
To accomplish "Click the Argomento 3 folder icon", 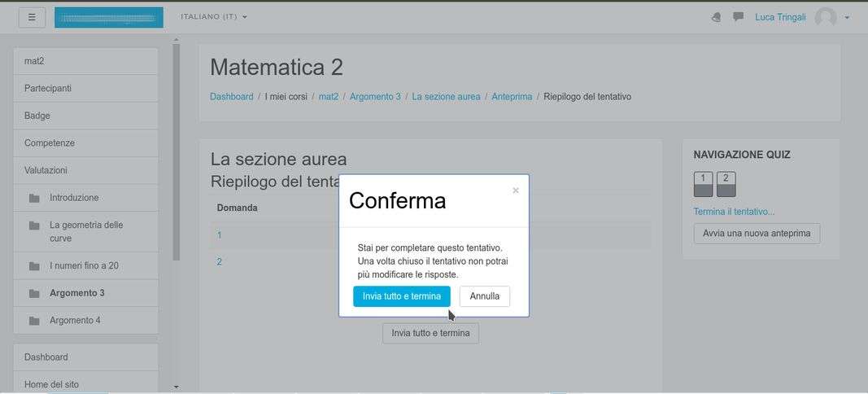I will (34, 293).
